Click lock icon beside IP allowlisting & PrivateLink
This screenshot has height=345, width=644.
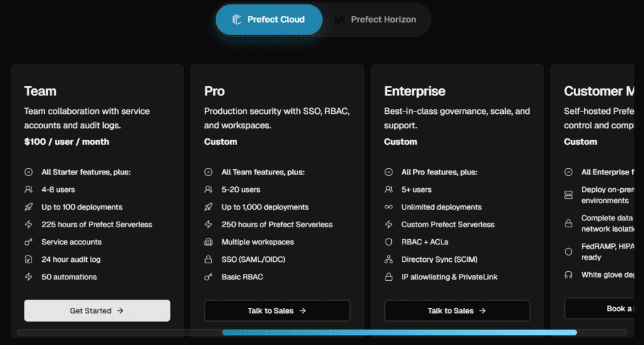click(x=388, y=277)
